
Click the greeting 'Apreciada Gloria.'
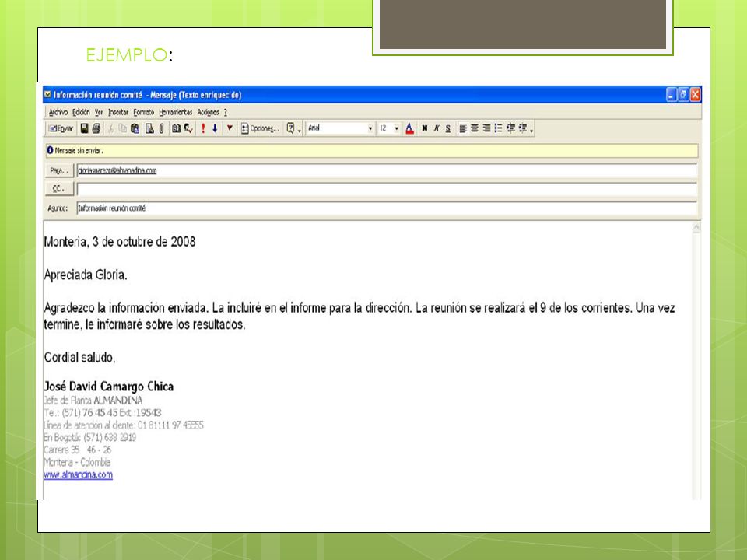click(86, 275)
